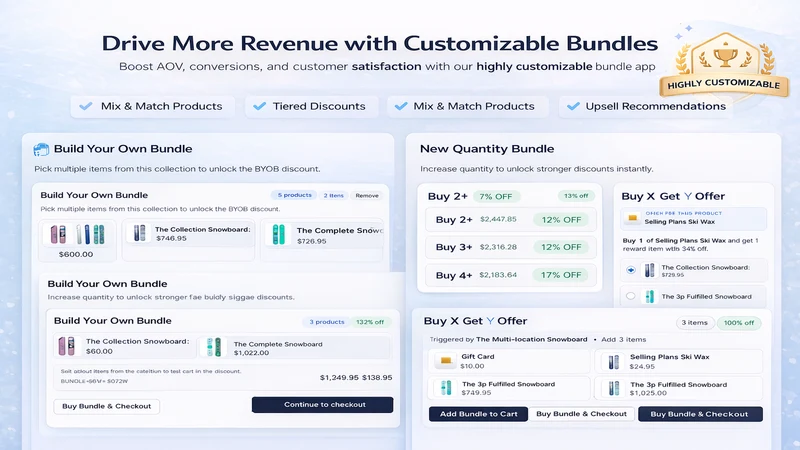The width and height of the screenshot is (800, 450).
Task: Click the 3 products badge
Action: [327, 322]
